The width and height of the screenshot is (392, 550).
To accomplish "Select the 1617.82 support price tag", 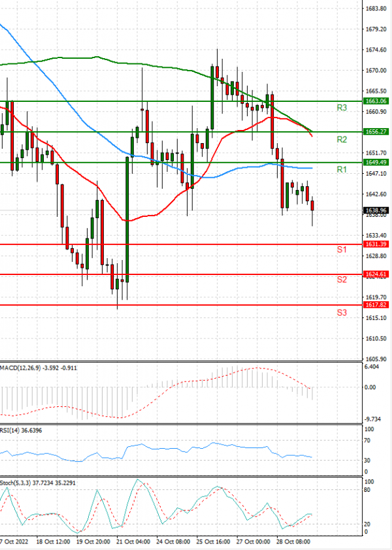I will click(x=376, y=305).
